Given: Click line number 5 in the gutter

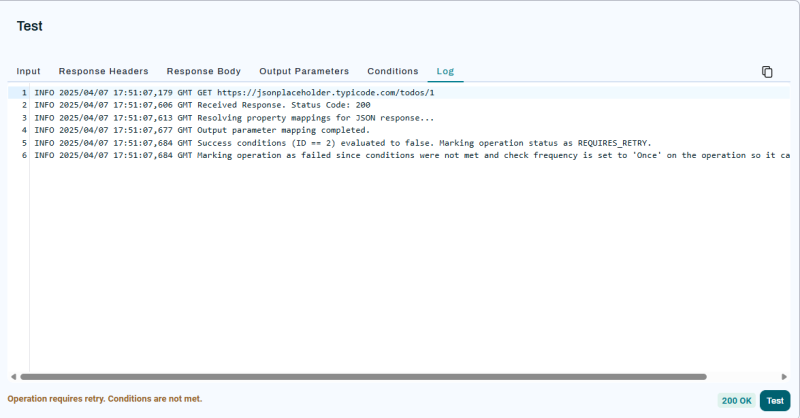Looking at the screenshot, I should [x=23, y=143].
